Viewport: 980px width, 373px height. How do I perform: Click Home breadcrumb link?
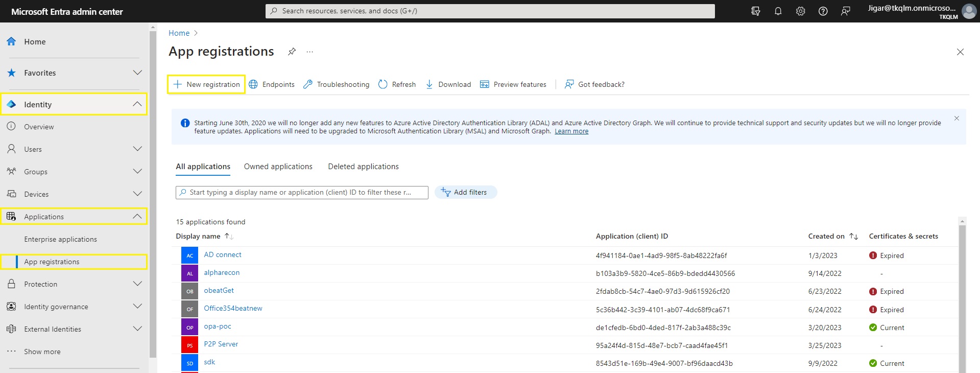pos(179,33)
